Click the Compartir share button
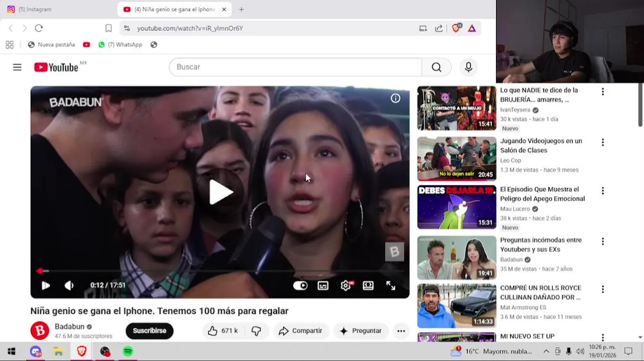 [300, 331]
